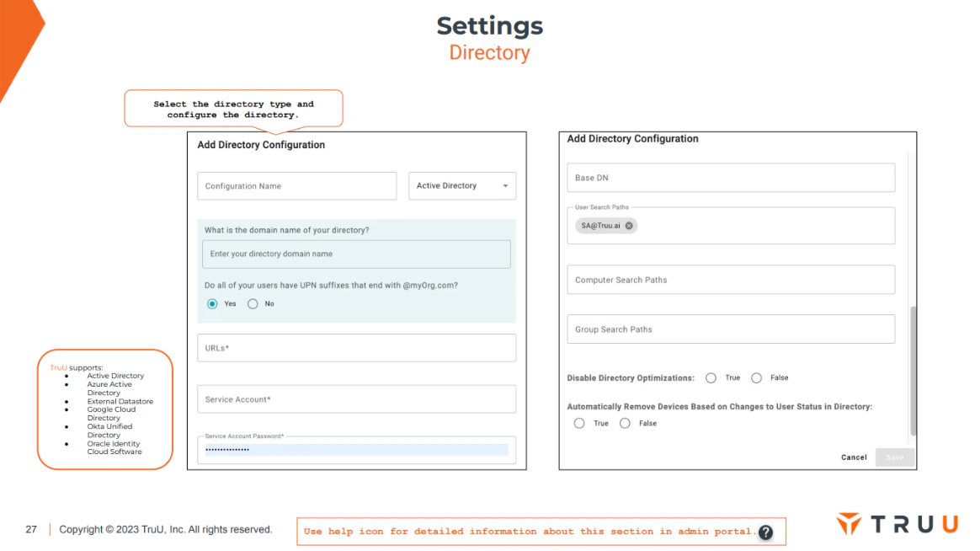Click the dropdown arrow beside Active Directory

pyautogui.click(x=506, y=185)
